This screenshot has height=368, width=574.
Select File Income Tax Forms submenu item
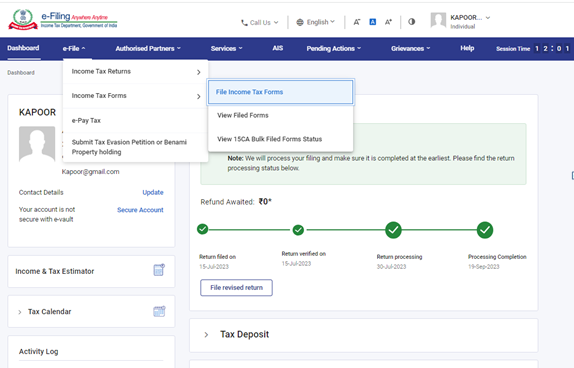[280, 92]
